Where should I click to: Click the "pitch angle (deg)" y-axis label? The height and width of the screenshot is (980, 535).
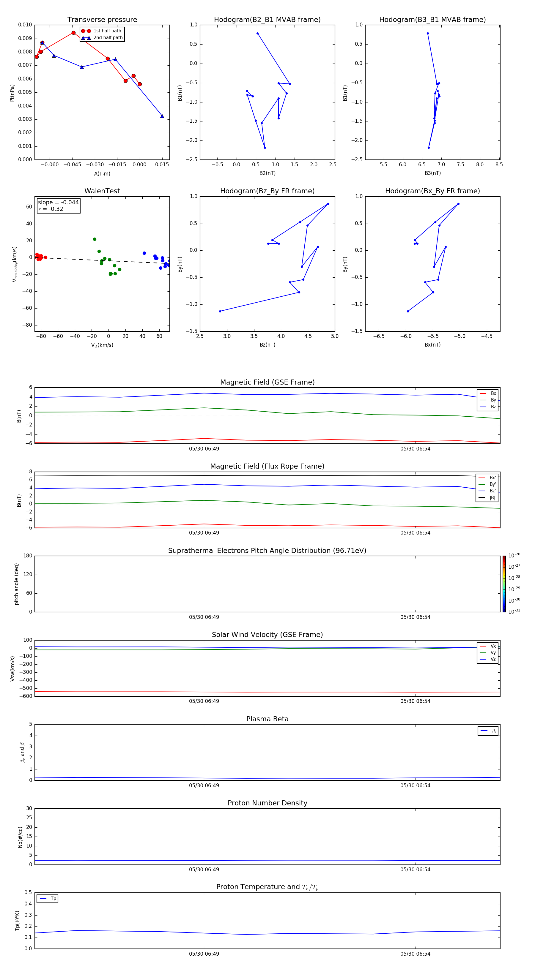point(16,584)
